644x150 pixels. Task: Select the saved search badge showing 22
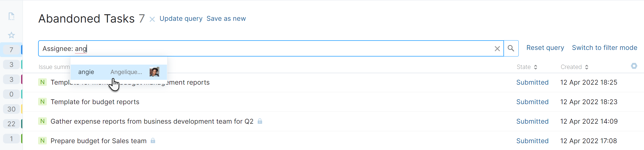11,124
